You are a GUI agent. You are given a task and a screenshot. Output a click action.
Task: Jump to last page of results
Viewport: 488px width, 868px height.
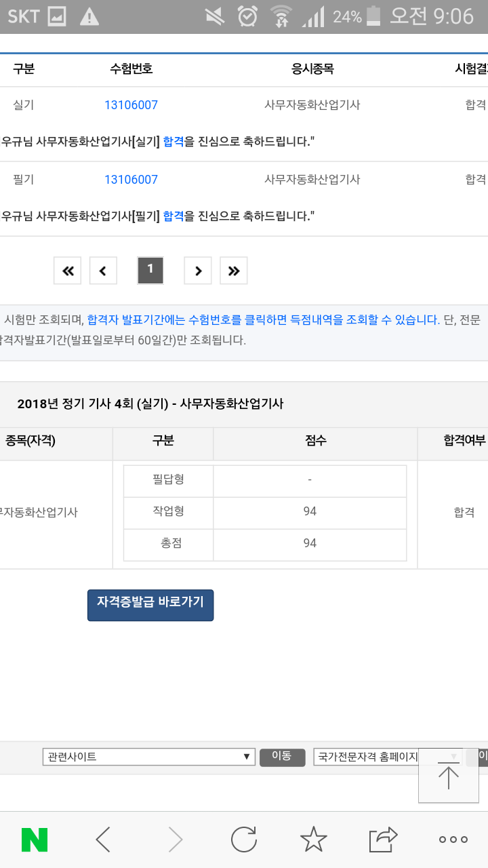click(234, 271)
